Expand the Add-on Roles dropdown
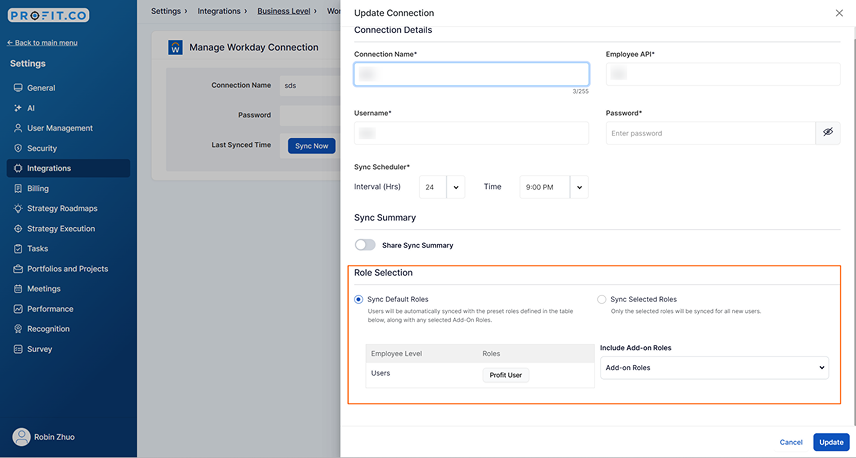The width and height of the screenshot is (856, 458). click(714, 368)
